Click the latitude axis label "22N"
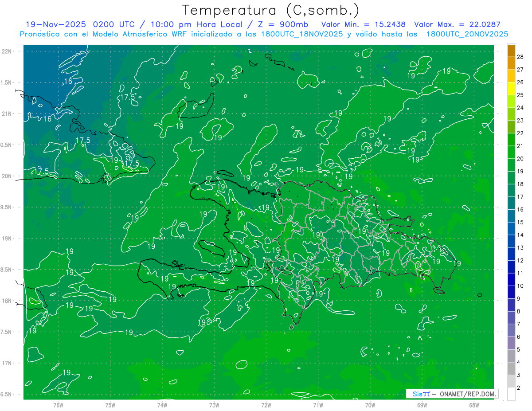Image resolution: width=532 pixels, height=411 pixels. [x=7, y=51]
